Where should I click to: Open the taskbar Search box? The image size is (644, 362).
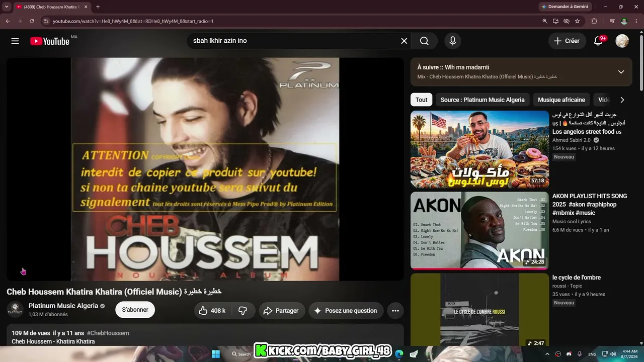[x=241, y=354]
